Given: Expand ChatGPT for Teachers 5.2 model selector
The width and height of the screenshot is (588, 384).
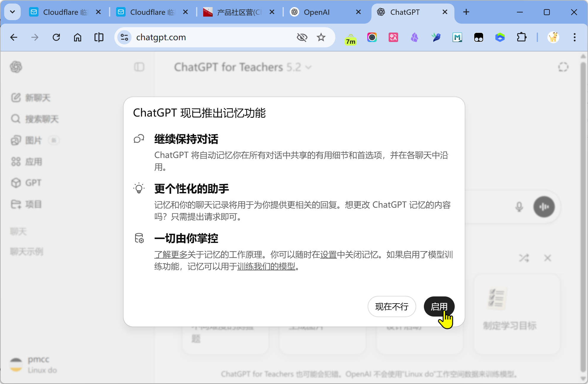Looking at the screenshot, I should [243, 67].
